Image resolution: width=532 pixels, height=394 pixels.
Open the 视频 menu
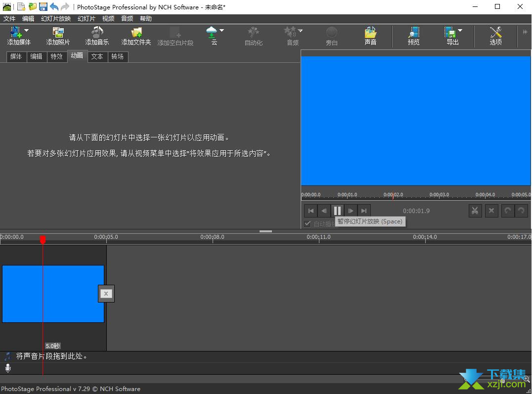click(x=108, y=19)
